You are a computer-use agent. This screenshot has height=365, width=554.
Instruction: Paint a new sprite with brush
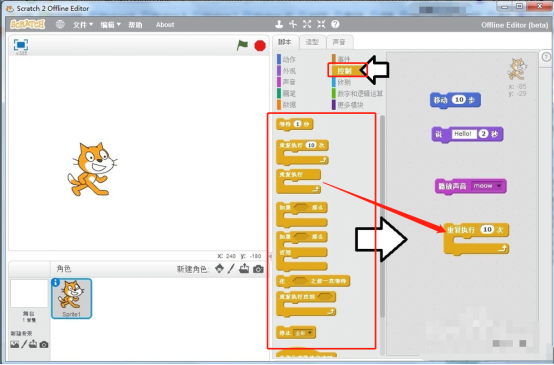(x=231, y=269)
